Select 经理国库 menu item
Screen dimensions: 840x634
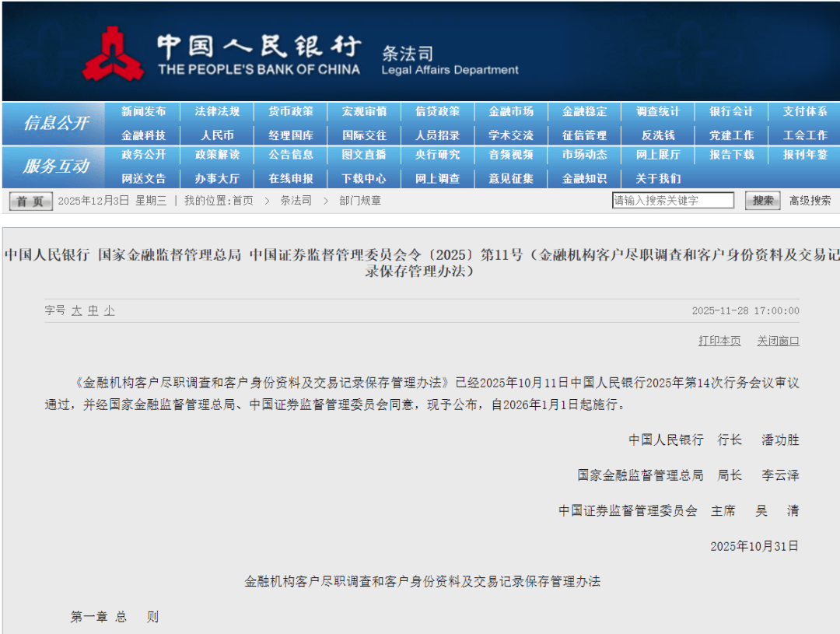291,135
